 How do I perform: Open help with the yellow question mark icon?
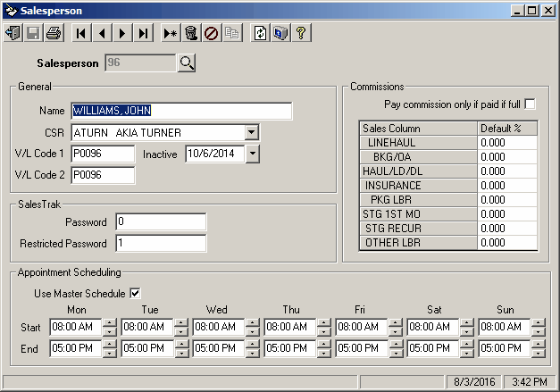301,34
